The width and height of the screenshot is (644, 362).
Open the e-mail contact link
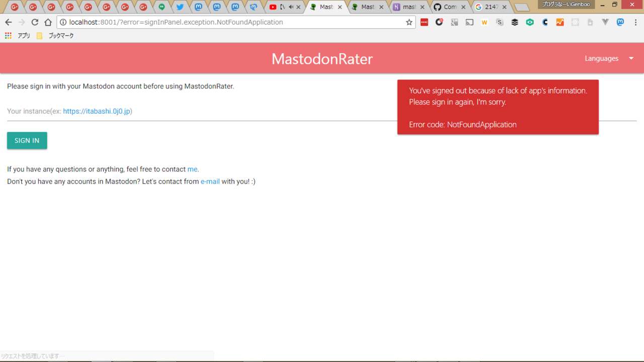click(210, 182)
